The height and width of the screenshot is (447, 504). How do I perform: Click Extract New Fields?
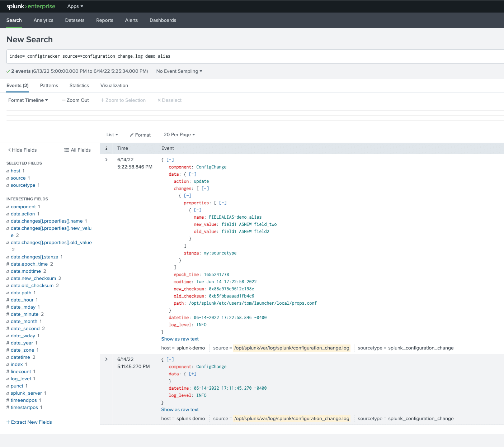coord(29,422)
